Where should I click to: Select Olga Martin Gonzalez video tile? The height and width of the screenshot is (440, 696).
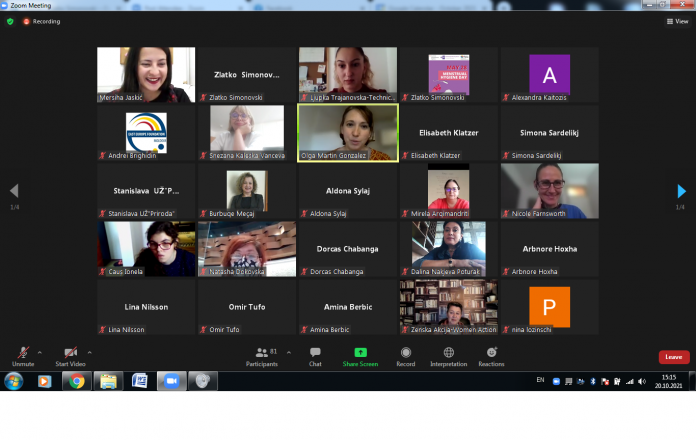pyautogui.click(x=348, y=132)
